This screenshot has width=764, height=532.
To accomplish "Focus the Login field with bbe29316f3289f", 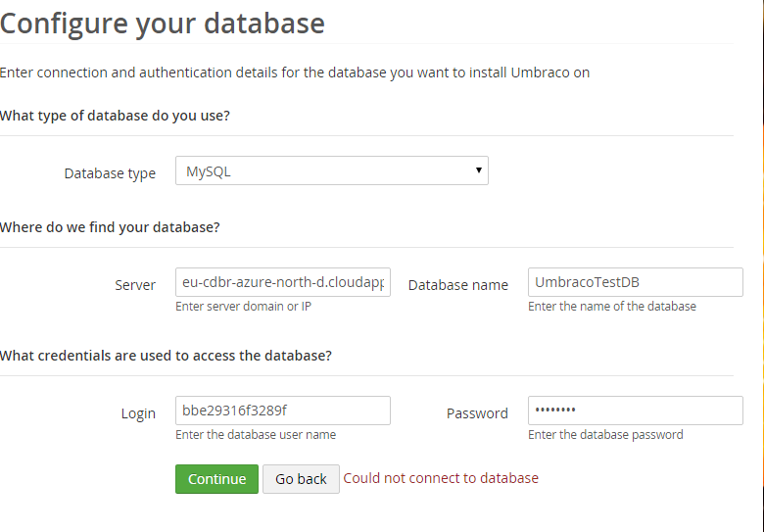I will point(283,411).
